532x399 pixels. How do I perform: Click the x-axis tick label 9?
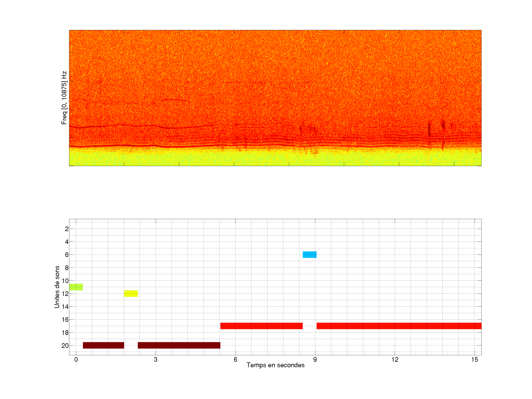(315, 359)
